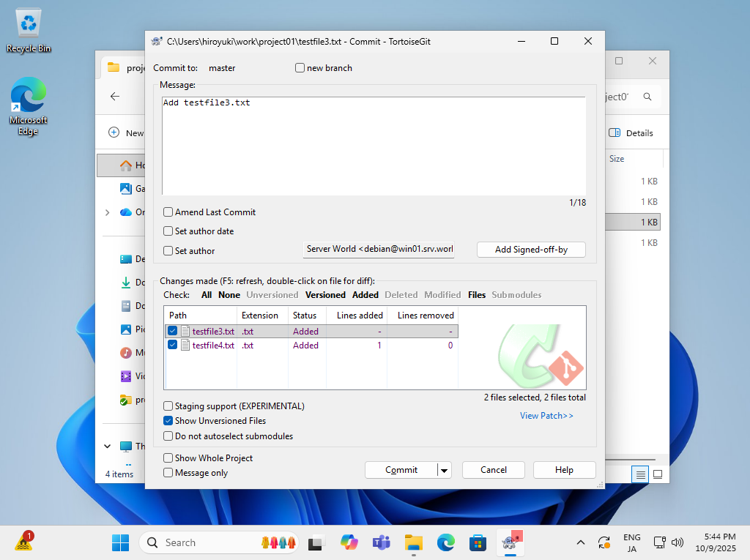Viewport: 750px width, 560px height.
Task: Click the Windows Start button
Action: pyautogui.click(x=120, y=542)
